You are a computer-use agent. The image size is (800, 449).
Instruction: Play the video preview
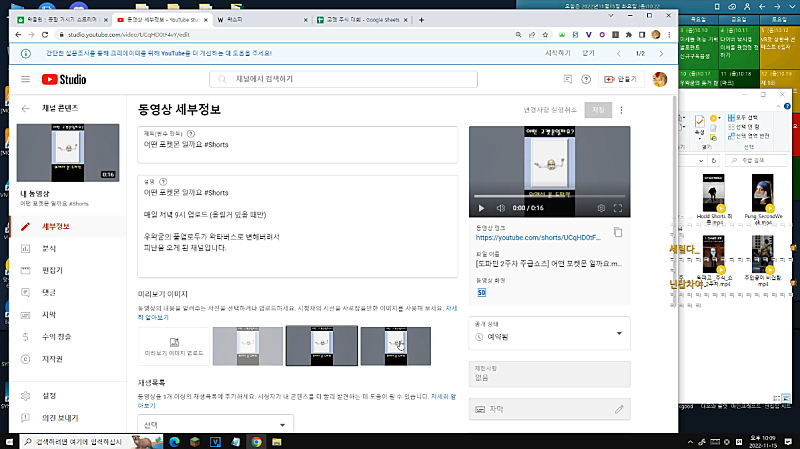[x=481, y=208]
